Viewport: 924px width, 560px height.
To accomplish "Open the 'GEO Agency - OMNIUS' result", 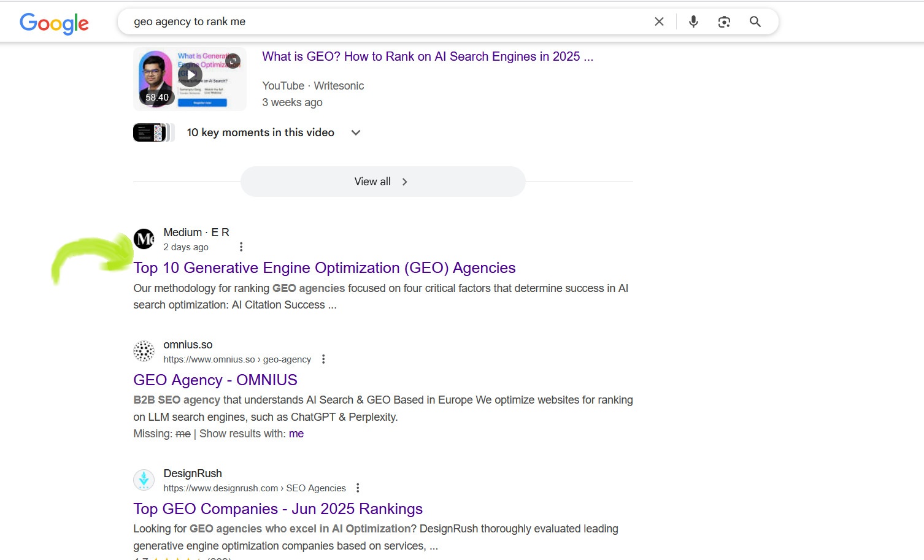I will click(x=215, y=380).
